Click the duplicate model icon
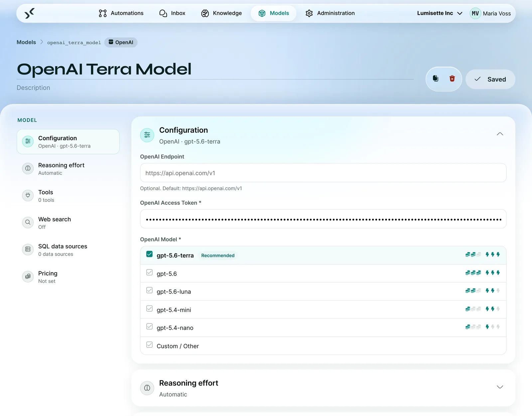This screenshot has height=416, width=532. coord(436,79)
